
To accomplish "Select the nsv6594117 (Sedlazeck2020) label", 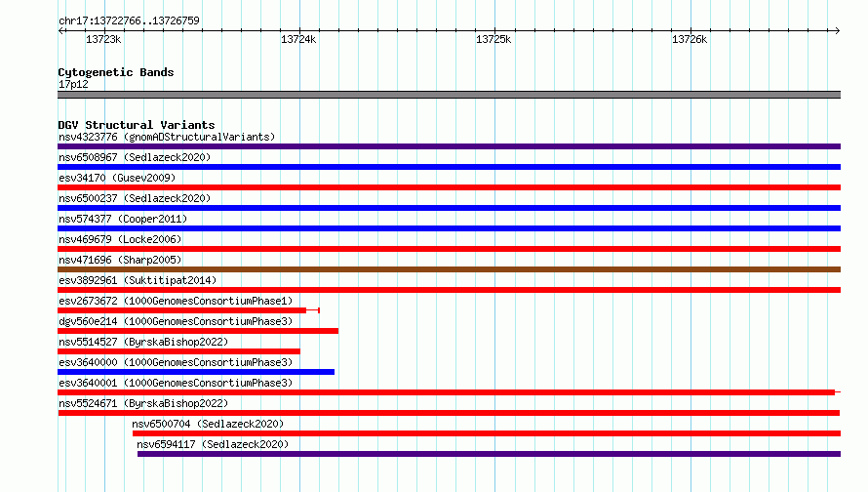I will click(213, 444).
